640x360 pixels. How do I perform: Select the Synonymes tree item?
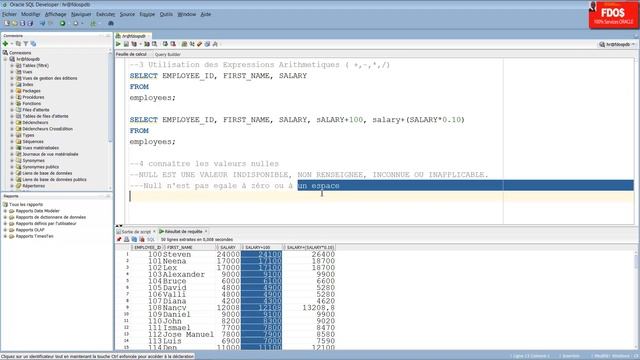click(x=34, y=160)
